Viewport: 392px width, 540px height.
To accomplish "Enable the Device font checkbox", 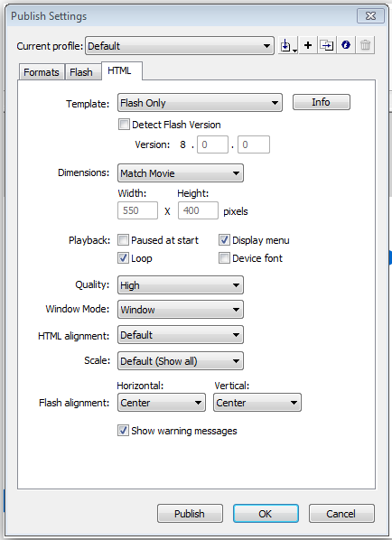I will pos(224,257).
